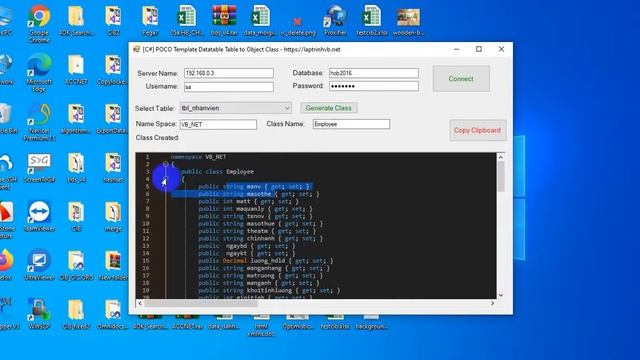
Task: Click the 'luong_hdld' Decimal property line
Action: click(x=266, y=261)
